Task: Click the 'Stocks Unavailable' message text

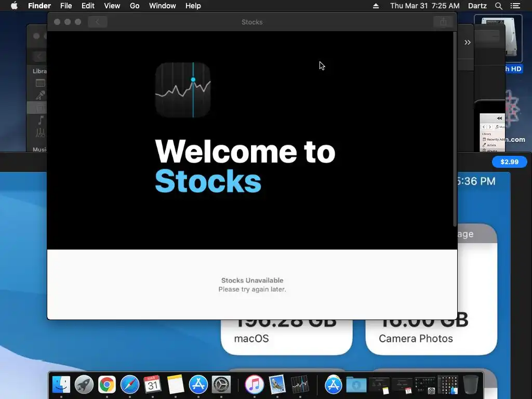Action: point(252,280)
